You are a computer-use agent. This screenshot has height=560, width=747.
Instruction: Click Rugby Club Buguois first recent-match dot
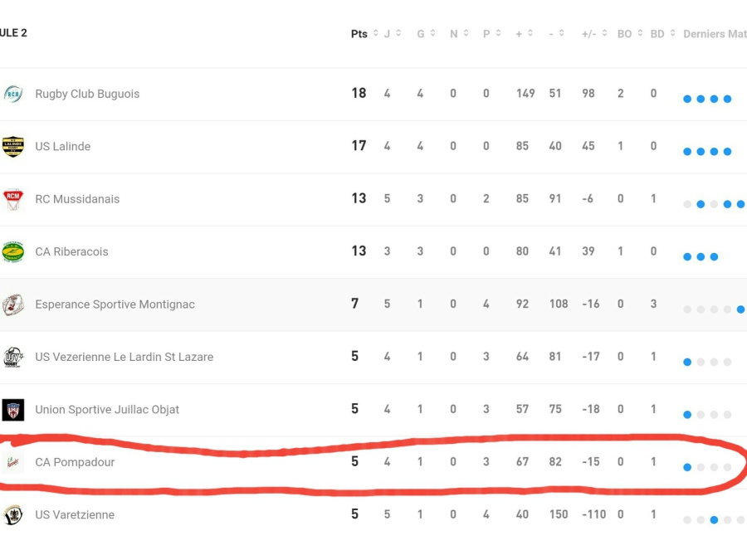click(687, 99)
